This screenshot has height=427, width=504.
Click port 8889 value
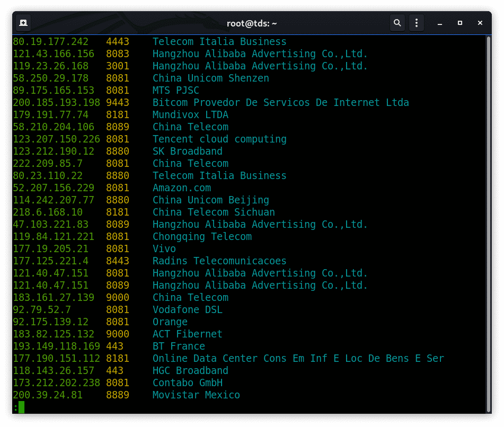(x=118, y=396)
